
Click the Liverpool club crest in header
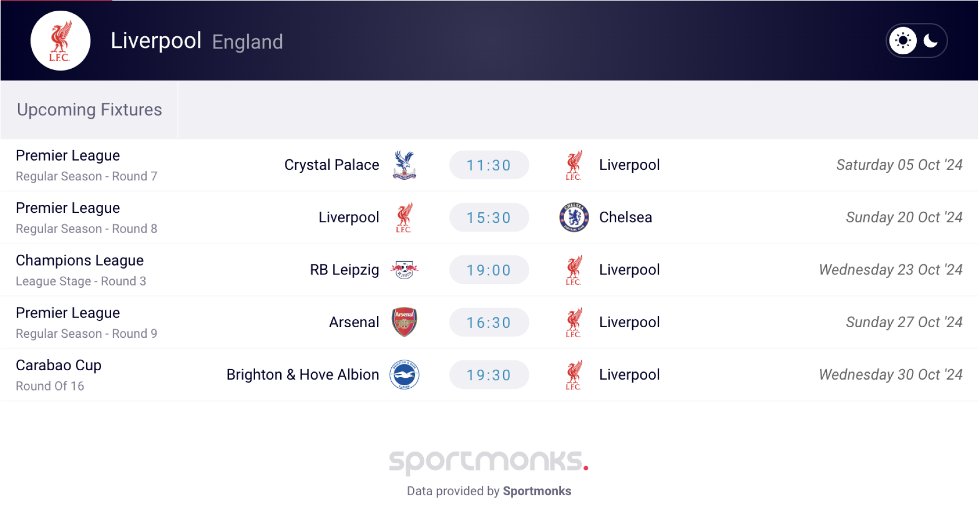point(60,40)
